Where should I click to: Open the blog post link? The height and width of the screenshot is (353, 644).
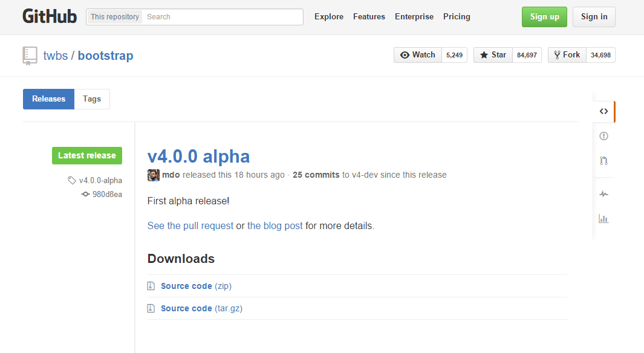click(x=275, y=225)
